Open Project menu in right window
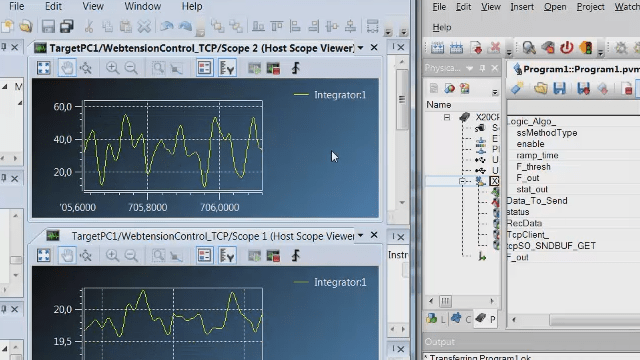640x360 pixels. pos(590,7)
